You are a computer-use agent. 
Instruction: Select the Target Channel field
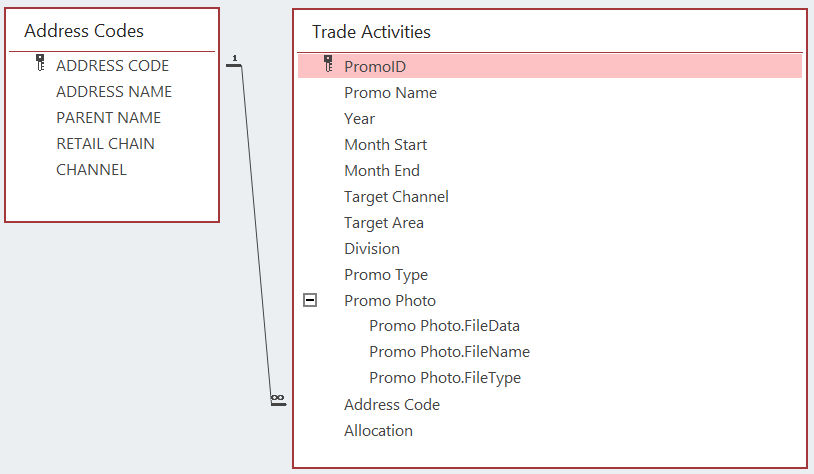tap(396, 197)
